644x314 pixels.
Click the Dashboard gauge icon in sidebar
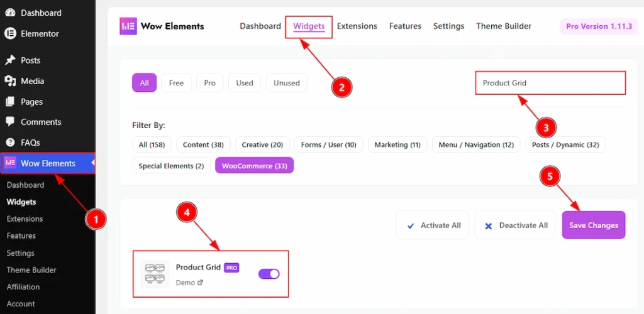tap(10, 13)
